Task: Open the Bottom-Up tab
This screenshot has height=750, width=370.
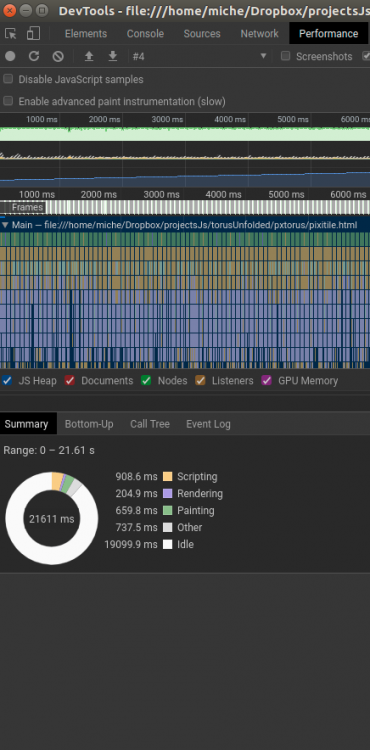Action: pos(89,424)
